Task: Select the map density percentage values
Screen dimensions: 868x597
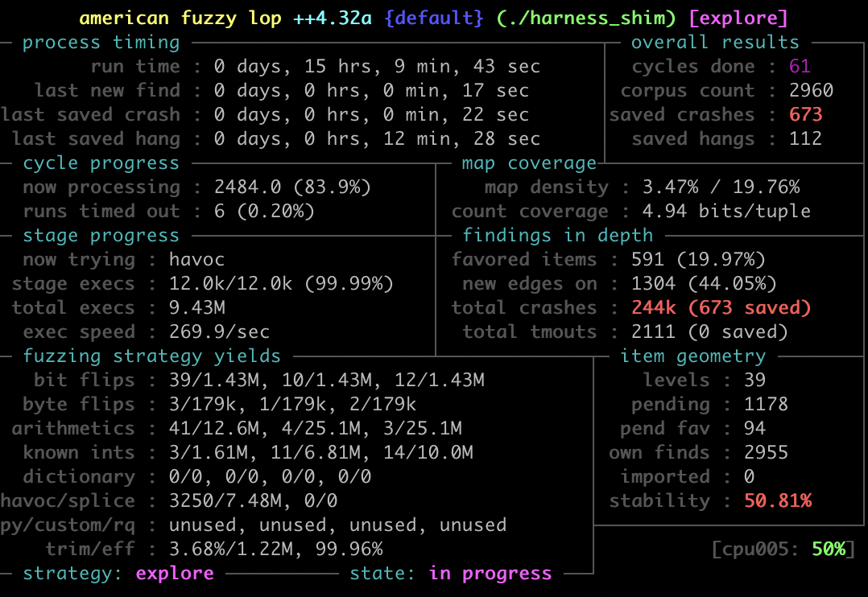Action: point(721,187)
